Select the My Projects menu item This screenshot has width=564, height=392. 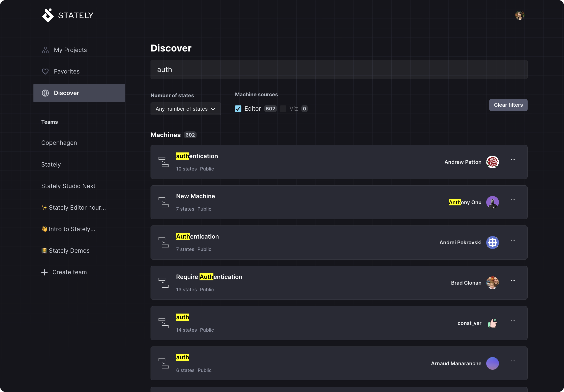pos(70,50)
